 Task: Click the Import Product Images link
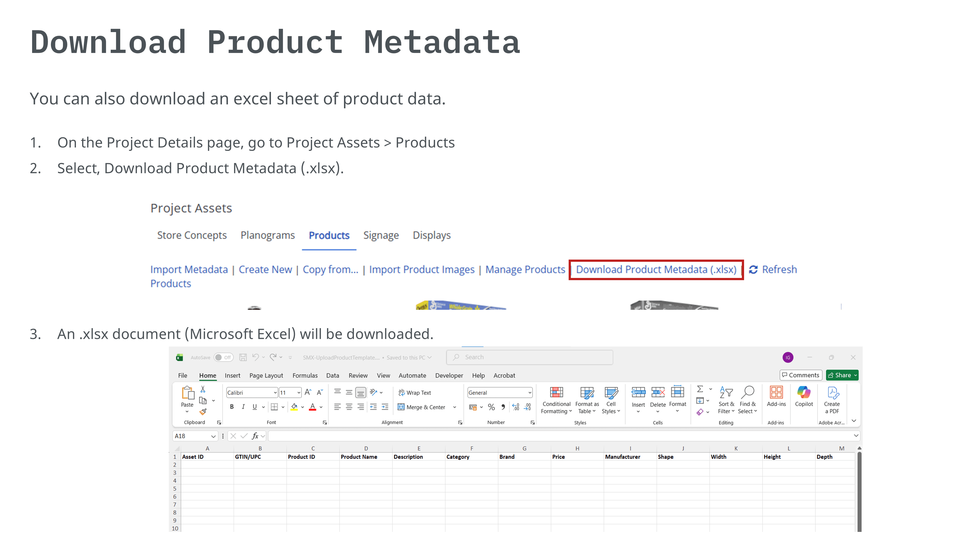pos(421,270)
